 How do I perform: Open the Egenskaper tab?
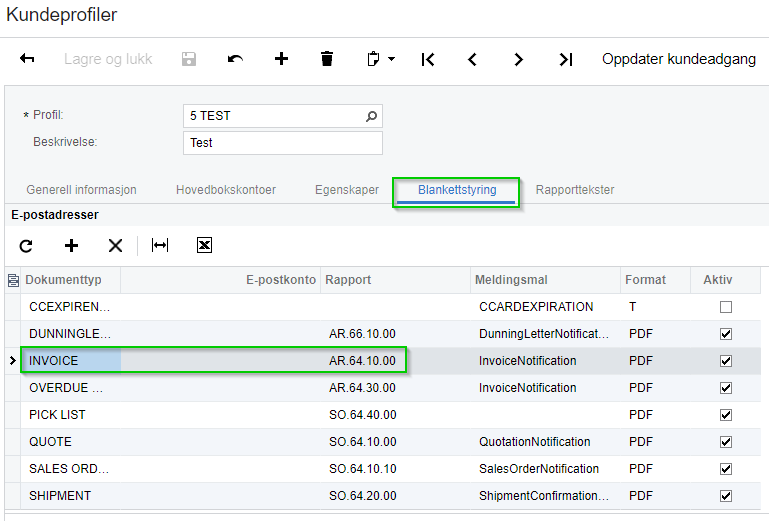(347, 190)
